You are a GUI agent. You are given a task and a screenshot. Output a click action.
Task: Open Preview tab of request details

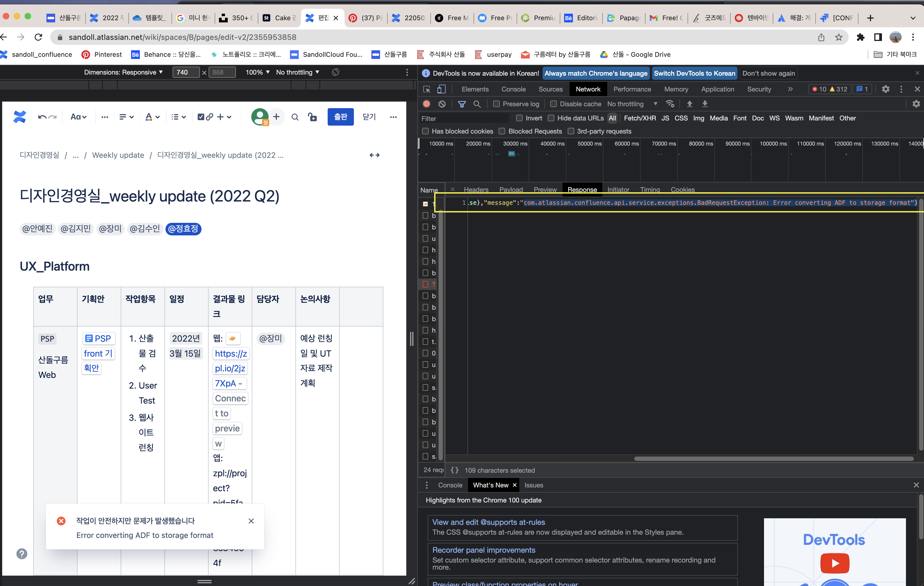click(545, 190)
